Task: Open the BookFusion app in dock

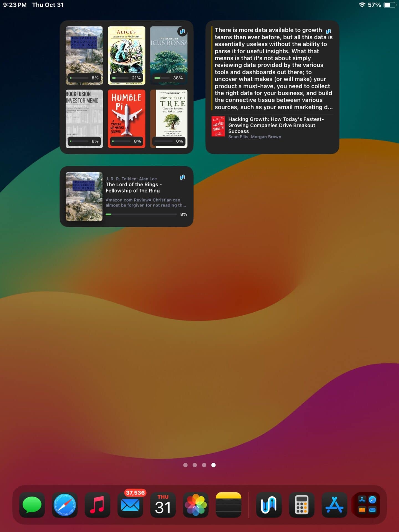Action: click(269, 505)
